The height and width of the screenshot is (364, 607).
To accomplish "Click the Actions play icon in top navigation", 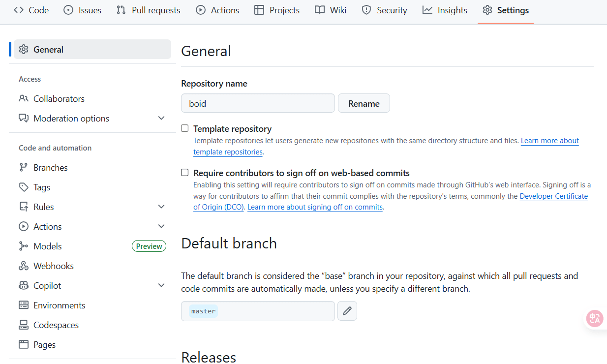I will point(201,10).
